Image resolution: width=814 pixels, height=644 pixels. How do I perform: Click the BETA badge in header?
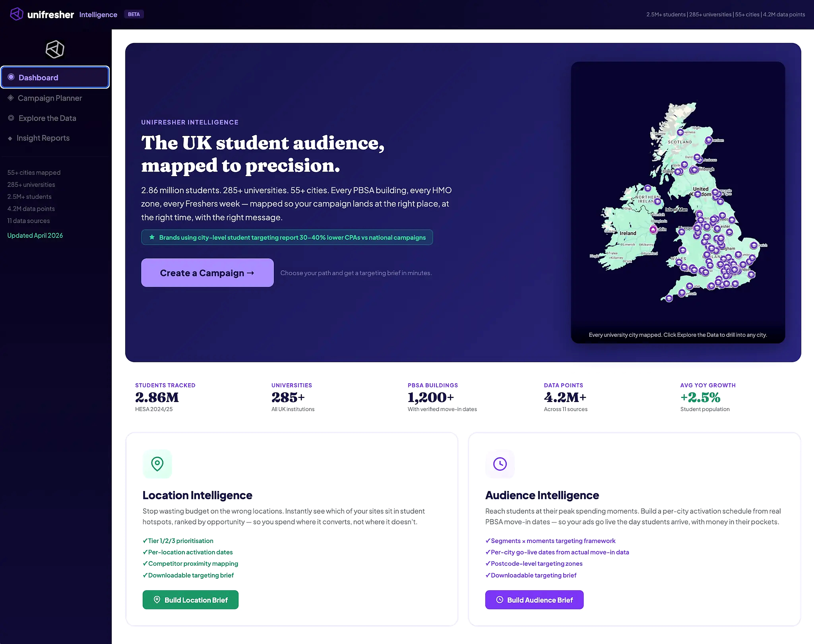pos(134,14)
